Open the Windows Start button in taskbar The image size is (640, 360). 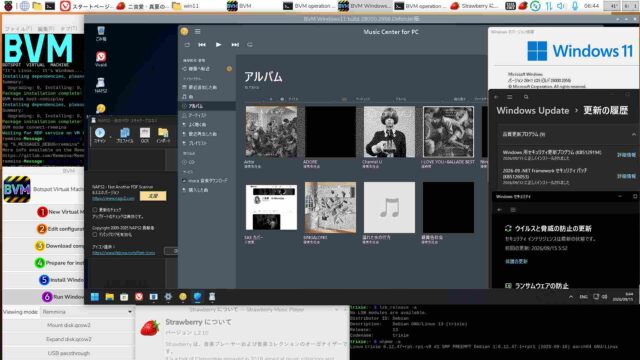pyautogui.click(x=95, y=297)
